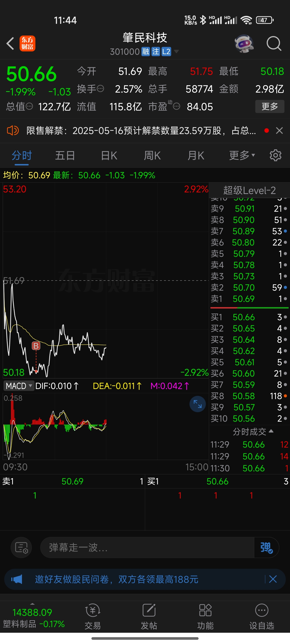Select 买8 order row 50.58

point(249,396)
